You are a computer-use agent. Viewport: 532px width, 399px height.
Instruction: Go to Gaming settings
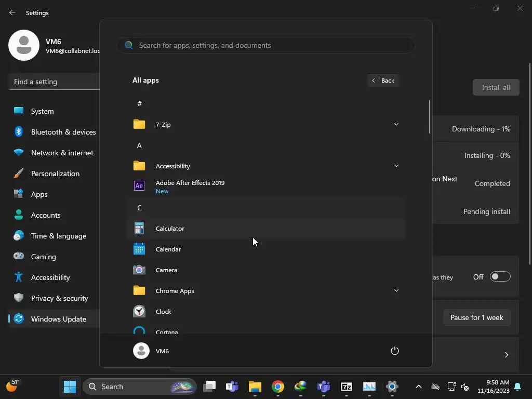point(54,257)
